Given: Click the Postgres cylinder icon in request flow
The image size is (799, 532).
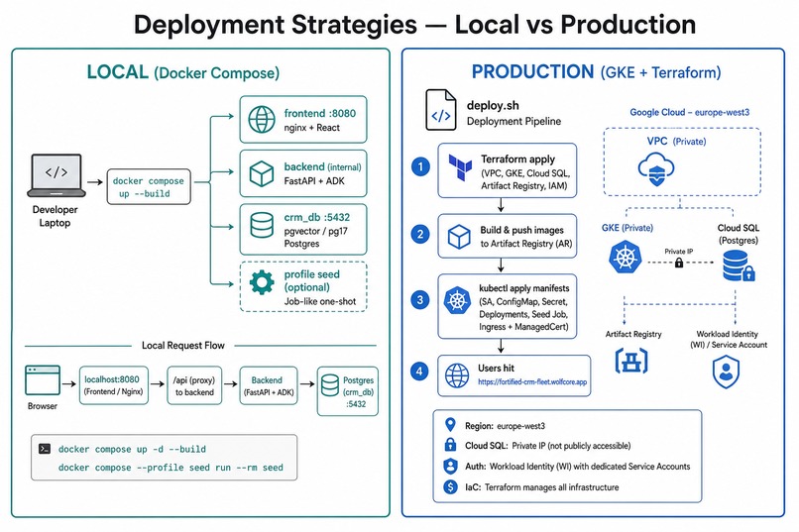Looking at the screenshot, I should pos(330,386).
